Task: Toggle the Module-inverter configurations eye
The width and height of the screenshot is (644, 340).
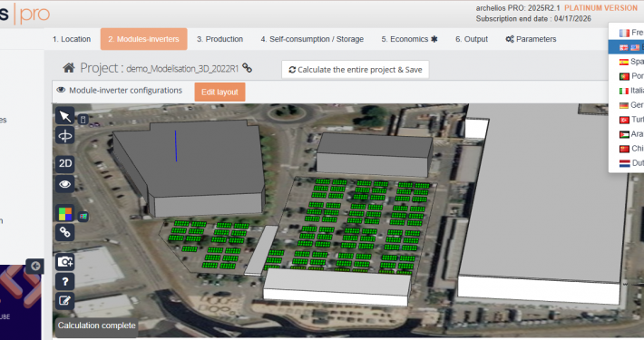Action: 61,90
